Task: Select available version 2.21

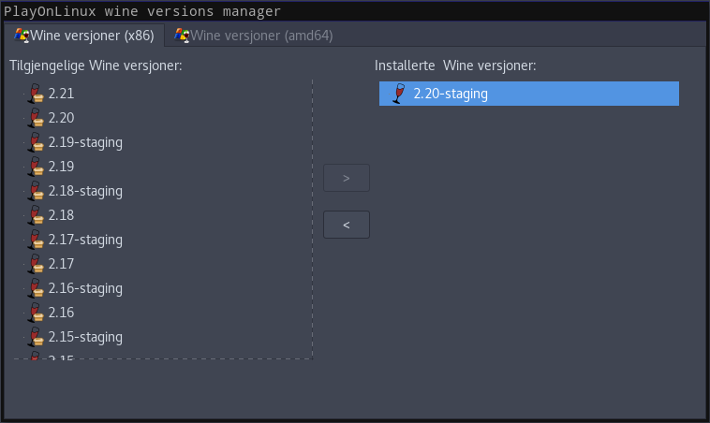Action: tap(61, 93)
